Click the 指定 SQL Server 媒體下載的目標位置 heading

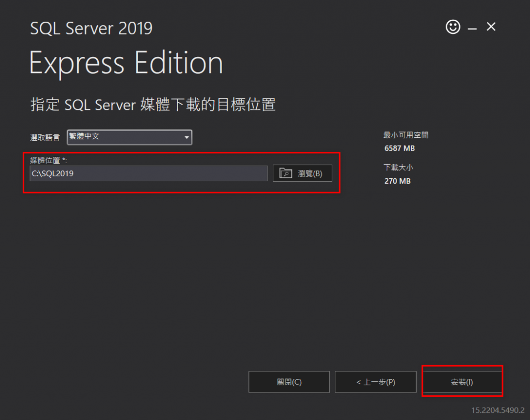point(153,105)
